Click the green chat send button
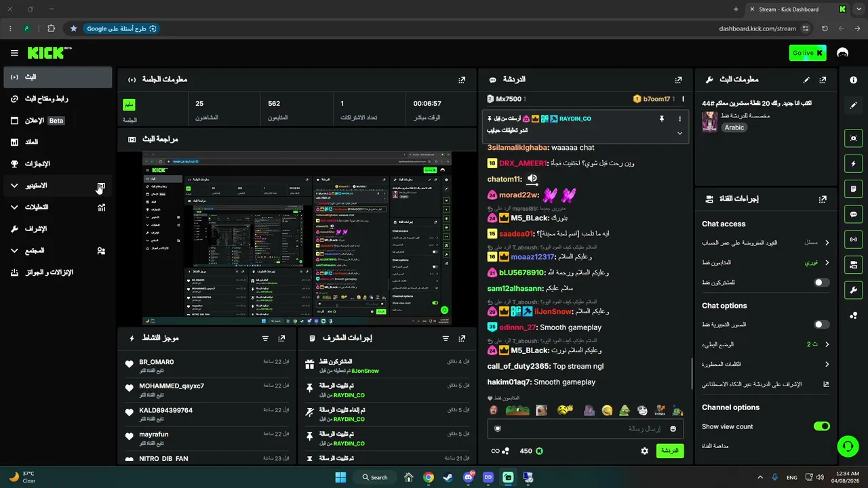Viewport: 868px width, 488px height. (x=670, y=451)
